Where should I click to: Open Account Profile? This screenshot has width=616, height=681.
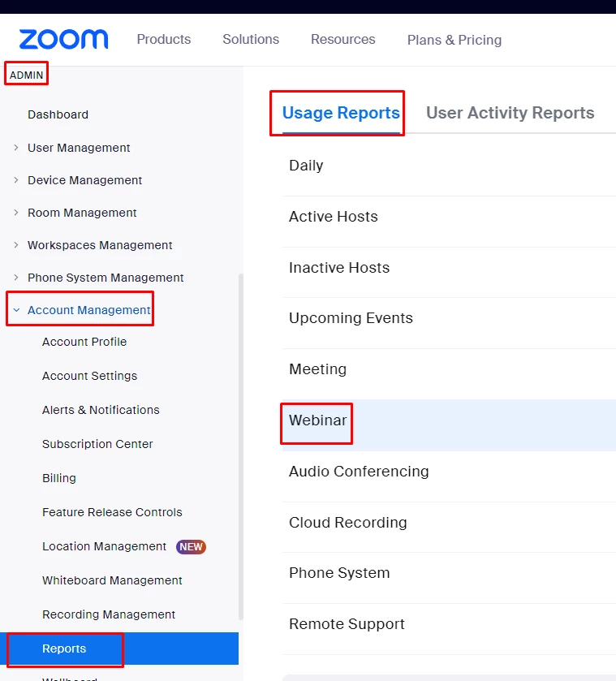pos(84,342)
